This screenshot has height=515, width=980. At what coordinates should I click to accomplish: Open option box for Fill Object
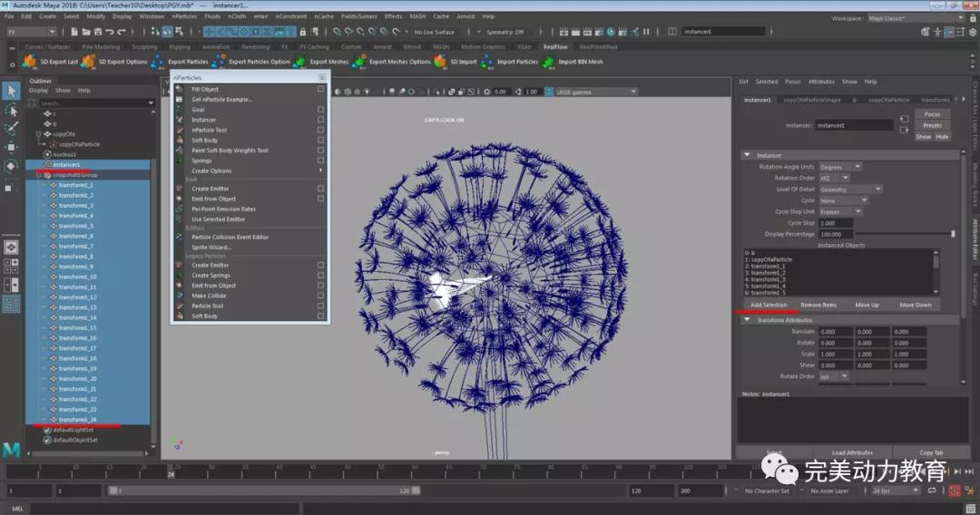[x=321, y=89]
